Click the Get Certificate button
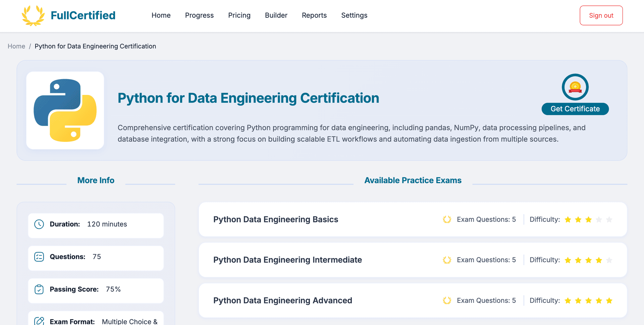This screenshot has width=644, height=325. click(x=575, y=109)
